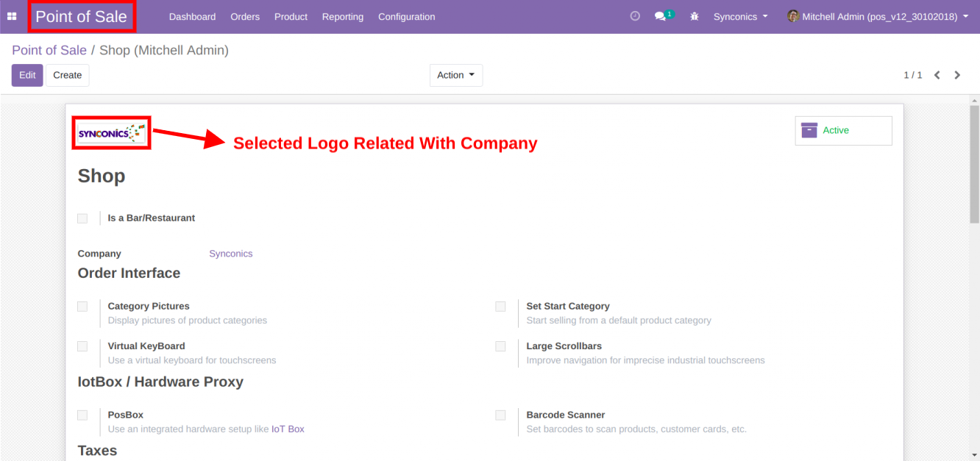Click the Edit button

[x=27, y=75]
